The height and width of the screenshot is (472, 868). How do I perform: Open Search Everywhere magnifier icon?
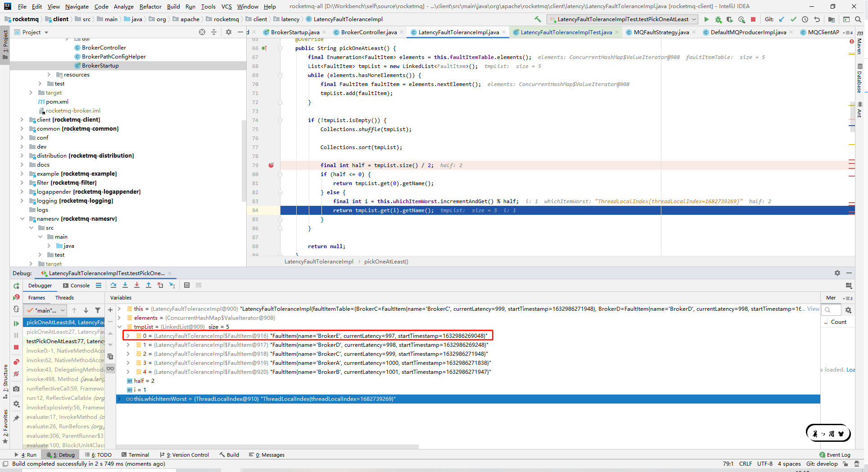[x=858, y=19]
